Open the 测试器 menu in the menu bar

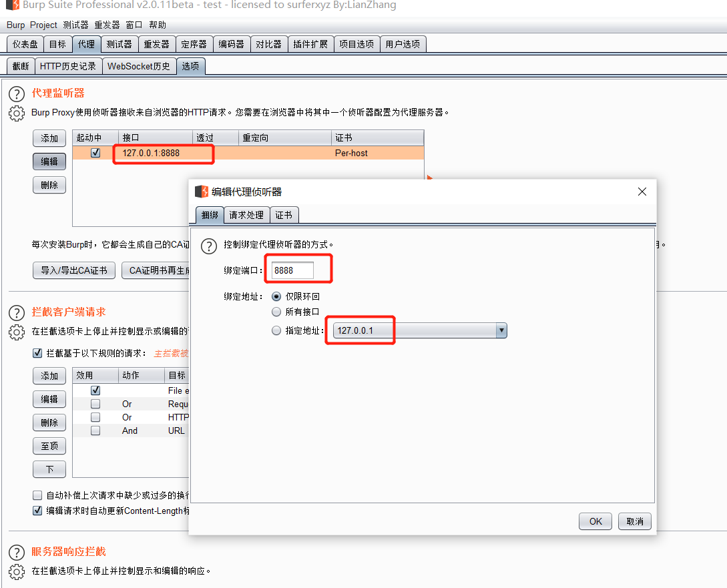(x=75, y=25)
